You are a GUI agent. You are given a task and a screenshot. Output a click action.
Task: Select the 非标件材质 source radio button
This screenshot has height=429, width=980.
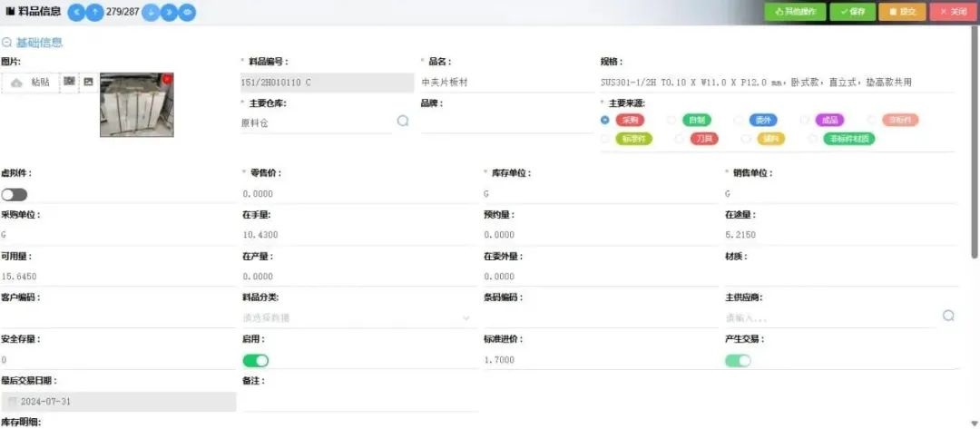click(x=812, y=139)
